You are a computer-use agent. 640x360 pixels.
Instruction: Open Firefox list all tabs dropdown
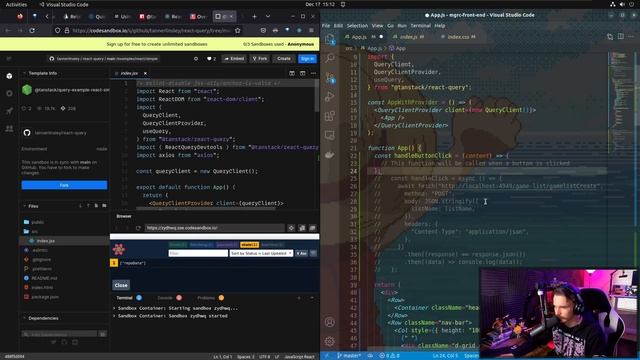point(268,16)
